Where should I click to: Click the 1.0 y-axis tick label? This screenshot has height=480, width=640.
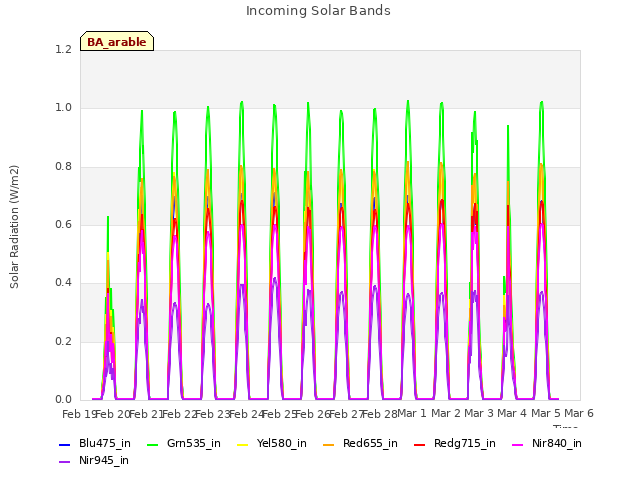(x=63, y=108)
